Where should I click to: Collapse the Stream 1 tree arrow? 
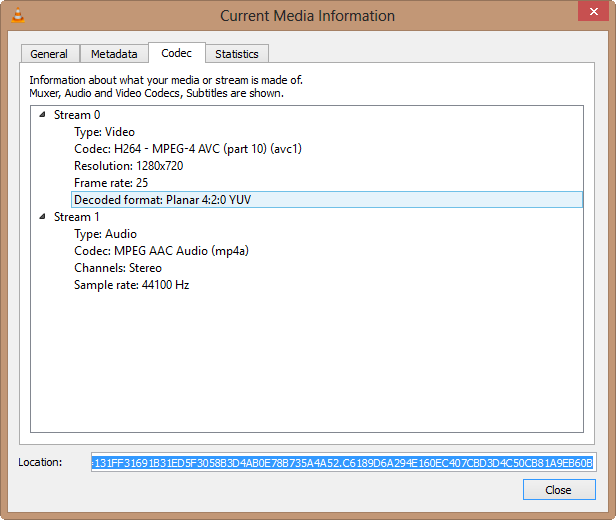[42, 217]
